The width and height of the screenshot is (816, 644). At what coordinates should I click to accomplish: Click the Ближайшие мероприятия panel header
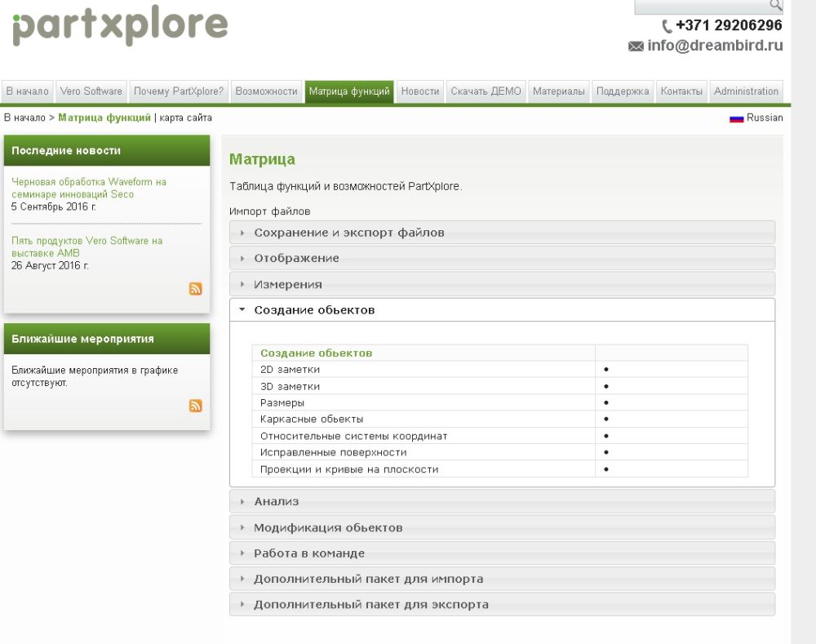click(x=107, y=339)
